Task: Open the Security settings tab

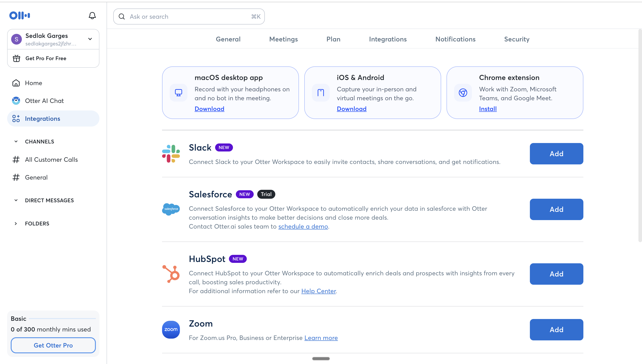Action: pyautogui.click(x=516, y=39)
